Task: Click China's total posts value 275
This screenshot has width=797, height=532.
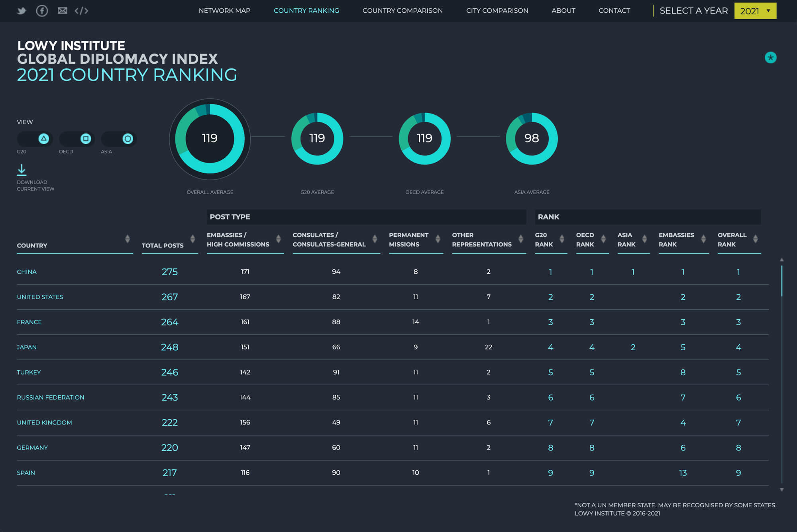Action: [x=170, y=272]
